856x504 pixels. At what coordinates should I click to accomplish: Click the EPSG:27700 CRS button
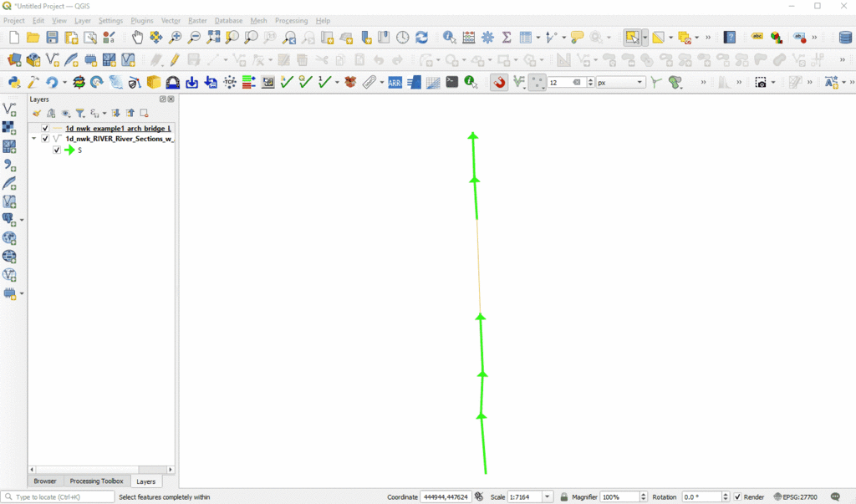pos(795,497)
